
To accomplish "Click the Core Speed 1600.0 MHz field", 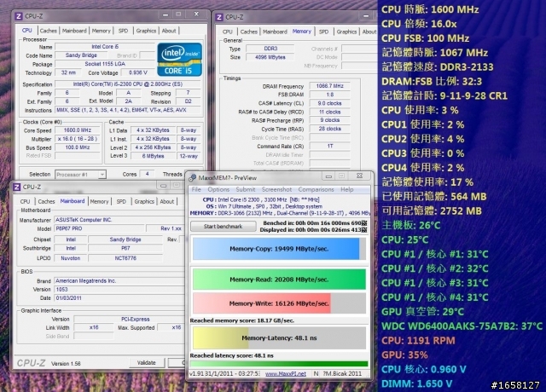I will click(78, 130).
